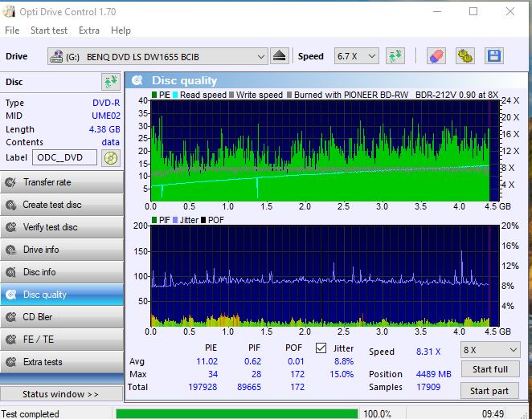Select CD Bler in the sidebar
532x419 pixels.
[62, 317]
